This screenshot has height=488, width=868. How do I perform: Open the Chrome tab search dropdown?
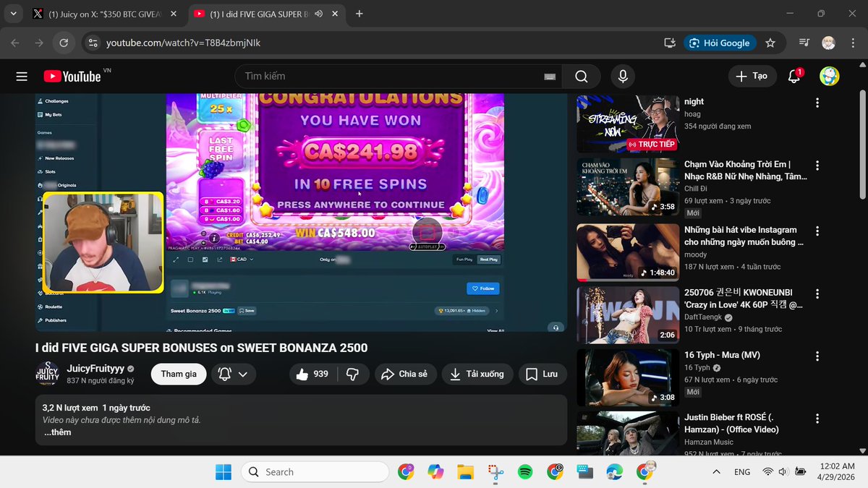point(13,14)
